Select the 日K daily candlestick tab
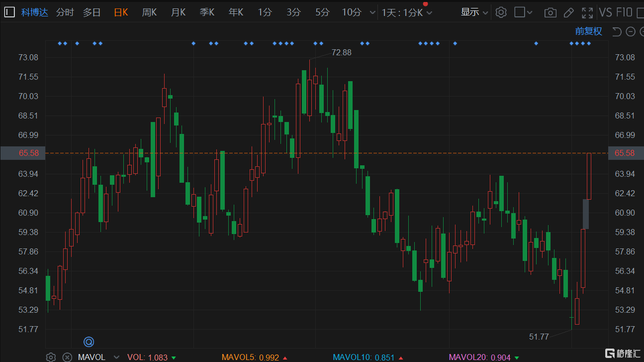The height and width of the screenshot is (362, 644). (121, 12)
